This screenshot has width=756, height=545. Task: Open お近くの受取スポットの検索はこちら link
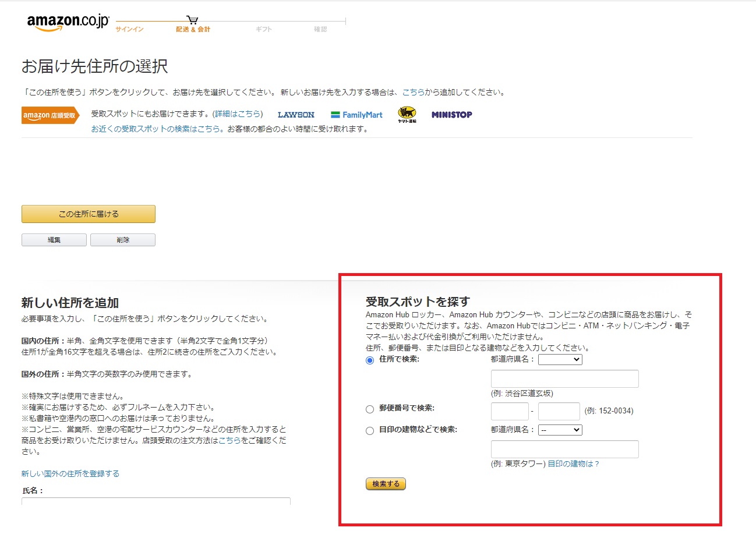point(157,129)
